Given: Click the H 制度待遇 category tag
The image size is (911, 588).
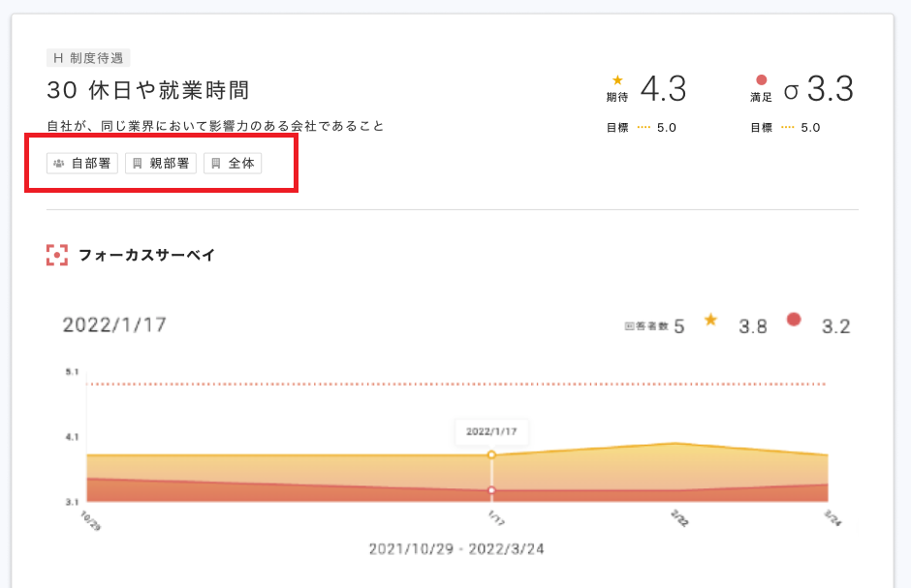Looking at the screenshot, I should click(88, 58).
